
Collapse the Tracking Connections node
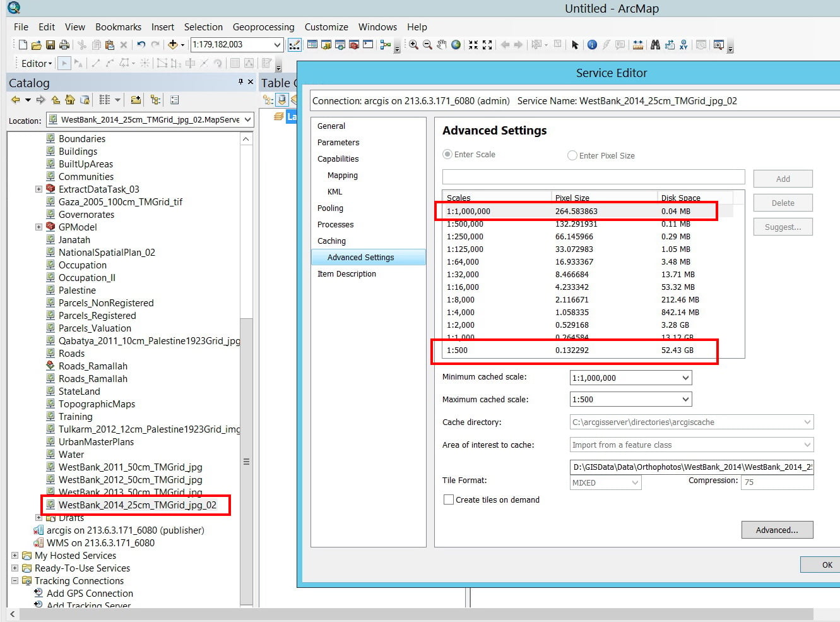(15, 581)
